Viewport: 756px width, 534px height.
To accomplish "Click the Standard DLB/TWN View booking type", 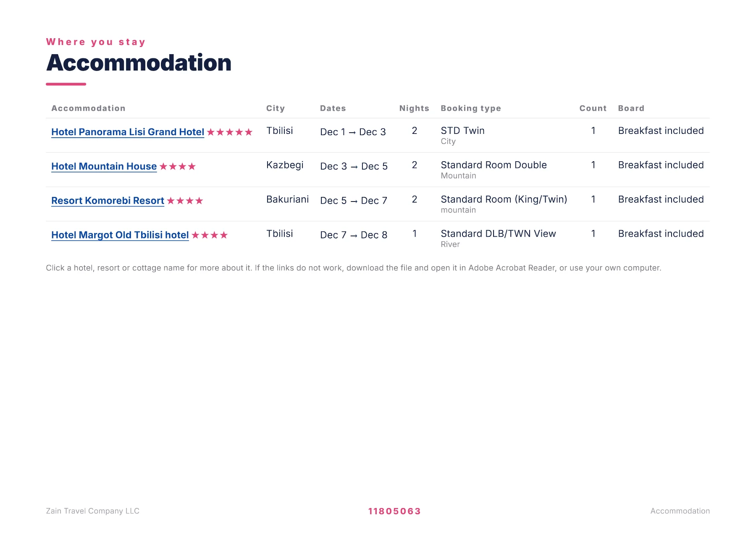I will coord(498,234).
